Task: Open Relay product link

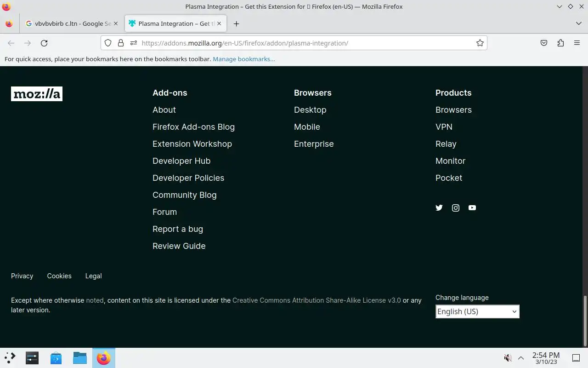Action: (x=446, y=144)
